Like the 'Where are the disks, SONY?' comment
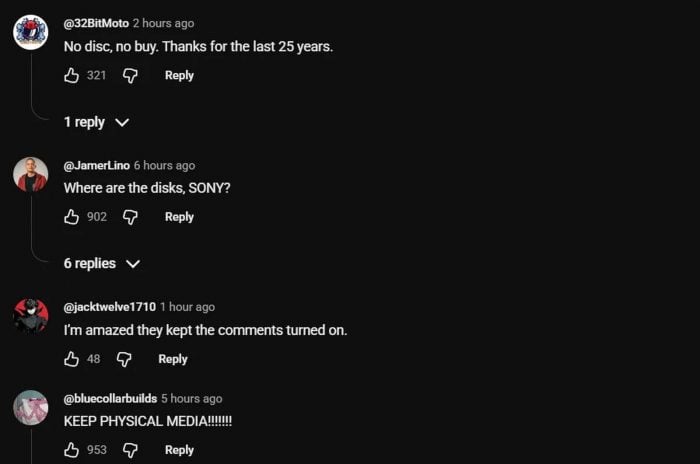 pyautogui.click(x=71, y=217)
